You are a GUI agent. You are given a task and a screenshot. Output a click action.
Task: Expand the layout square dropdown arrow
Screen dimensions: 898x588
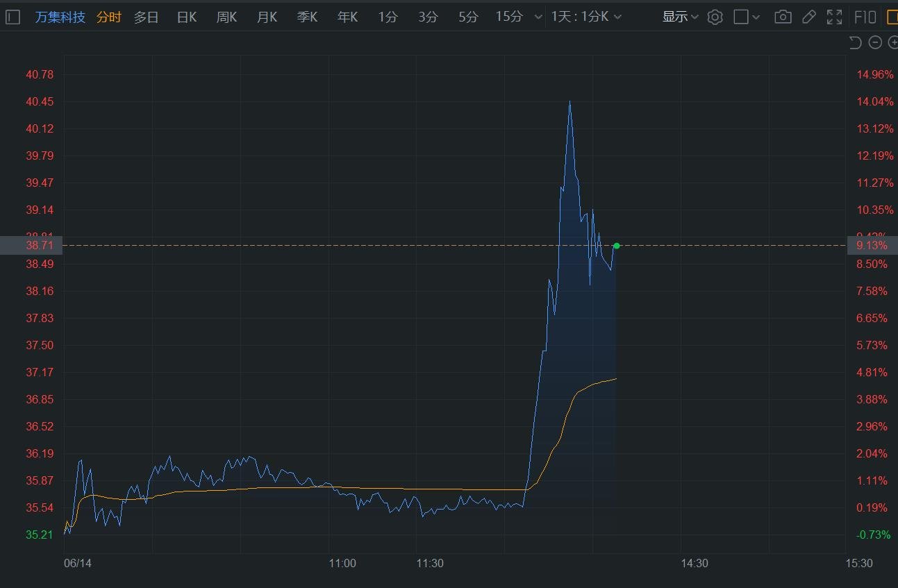pos(756,17)
